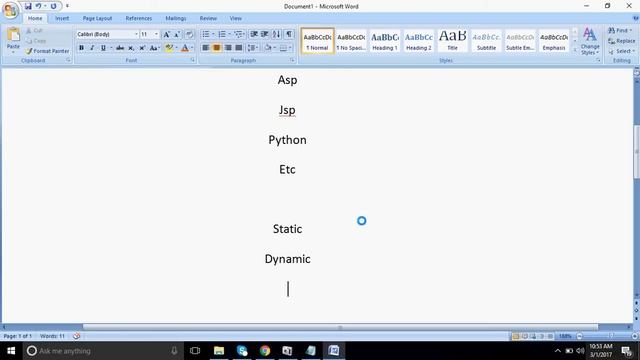Open Task View on the taskbar

coord(195,351)
